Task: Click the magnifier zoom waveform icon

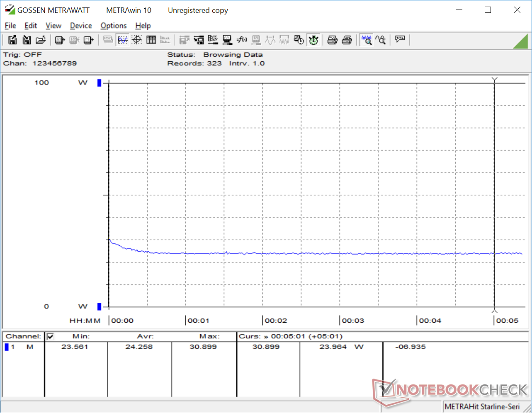Action: click(366, 40)
